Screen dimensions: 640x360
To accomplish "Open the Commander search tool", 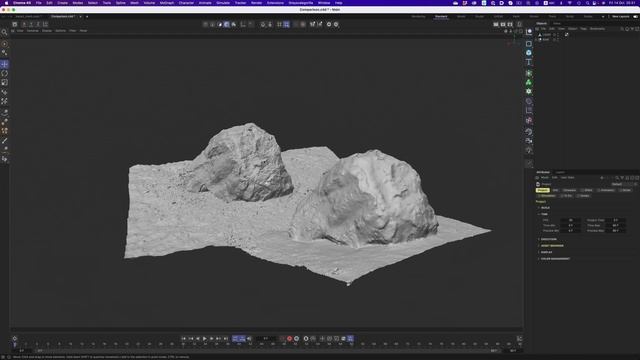I will coord(4,32).
